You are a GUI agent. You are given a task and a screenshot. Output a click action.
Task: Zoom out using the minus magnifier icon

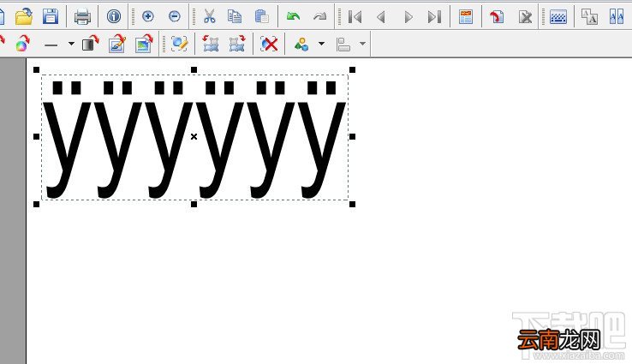click(x=175, y=16)
